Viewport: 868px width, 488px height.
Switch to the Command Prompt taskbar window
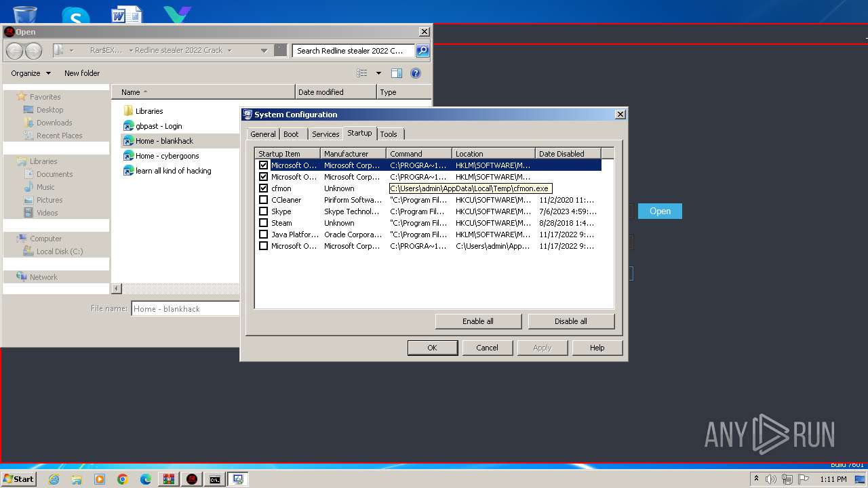tap(215, 479)
